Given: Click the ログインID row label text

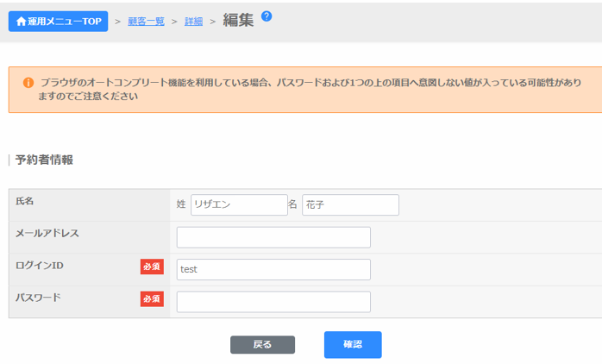Looking at the screenshot, I should tap(40, 266).
